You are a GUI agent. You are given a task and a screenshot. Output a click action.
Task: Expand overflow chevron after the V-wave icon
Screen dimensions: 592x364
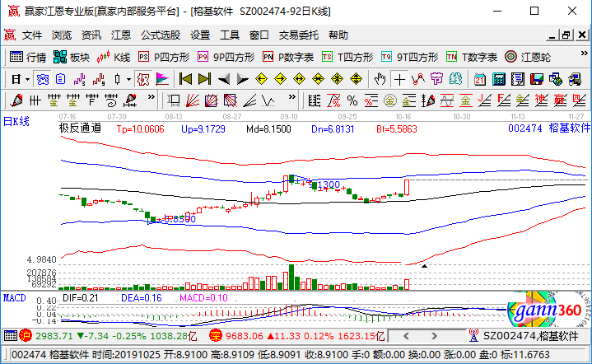[x=291, y=97]
